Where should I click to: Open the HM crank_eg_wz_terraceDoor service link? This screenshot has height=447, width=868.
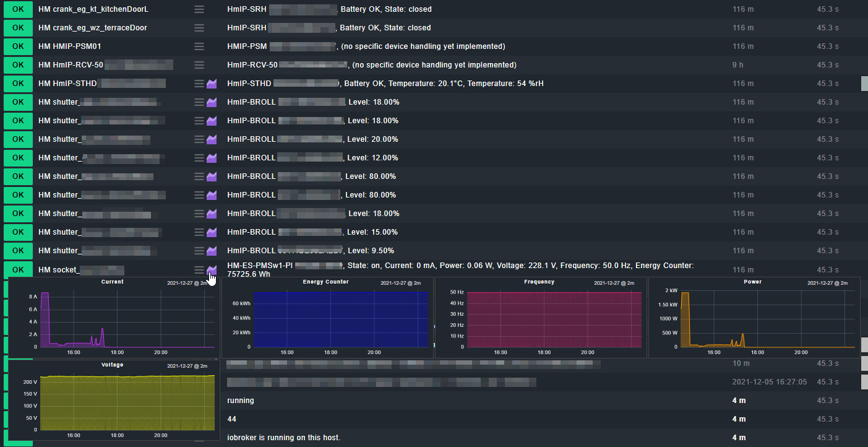pos(93,28)
